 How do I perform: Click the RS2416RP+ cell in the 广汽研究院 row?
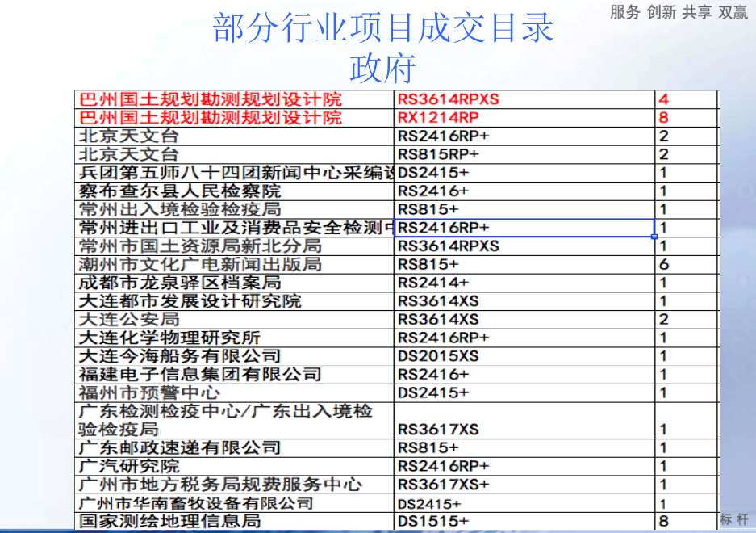[x=524, y=467]
